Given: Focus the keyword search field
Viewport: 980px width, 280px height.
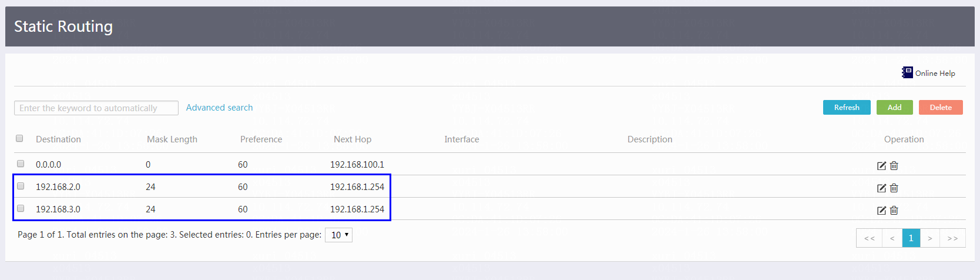Looking at the screenshot, I should 96,108.
